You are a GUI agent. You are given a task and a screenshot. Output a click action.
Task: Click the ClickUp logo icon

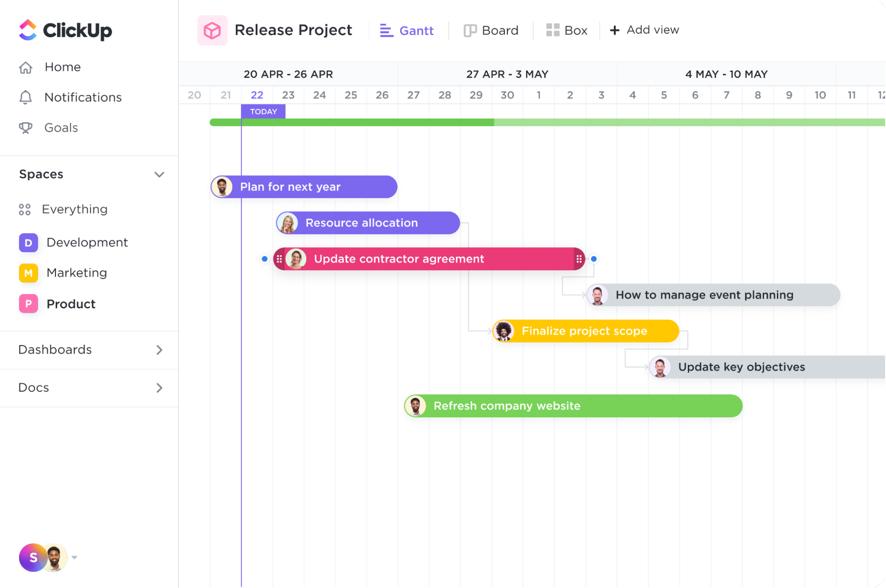[x=28, y=30]
